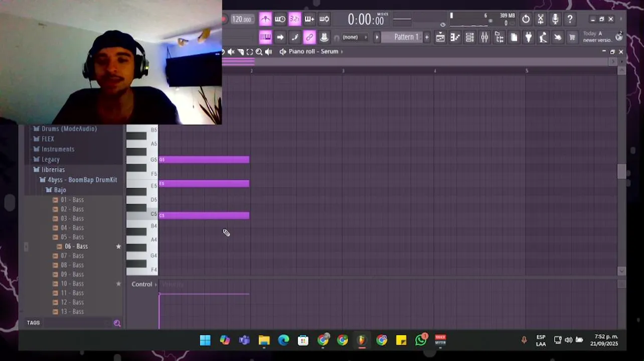Open the Channel rack view icon
Image resolution: width=644 pixels, height=361 pixels.
point(469,37)
